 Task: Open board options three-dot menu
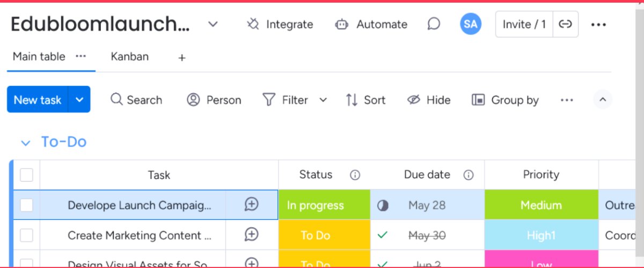598,24
